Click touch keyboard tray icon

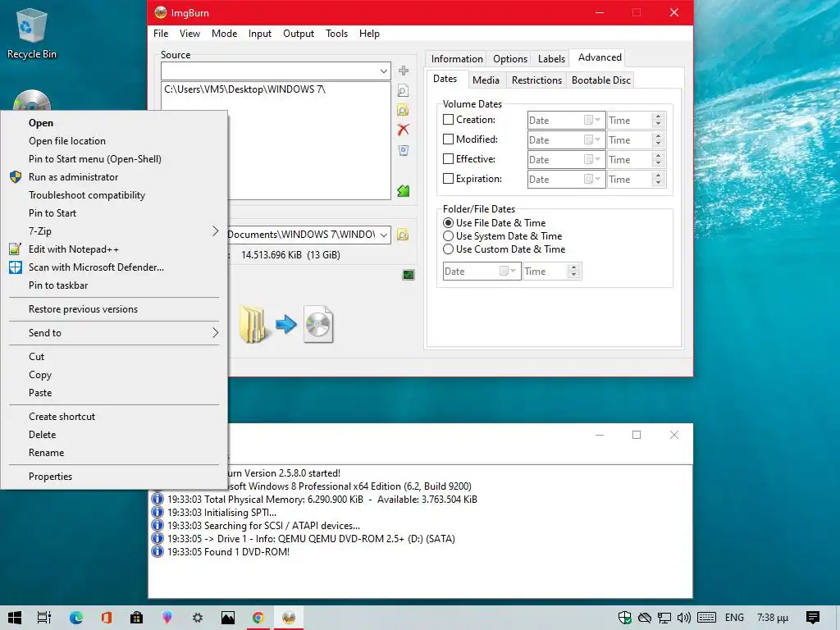[x=706, y=618]
